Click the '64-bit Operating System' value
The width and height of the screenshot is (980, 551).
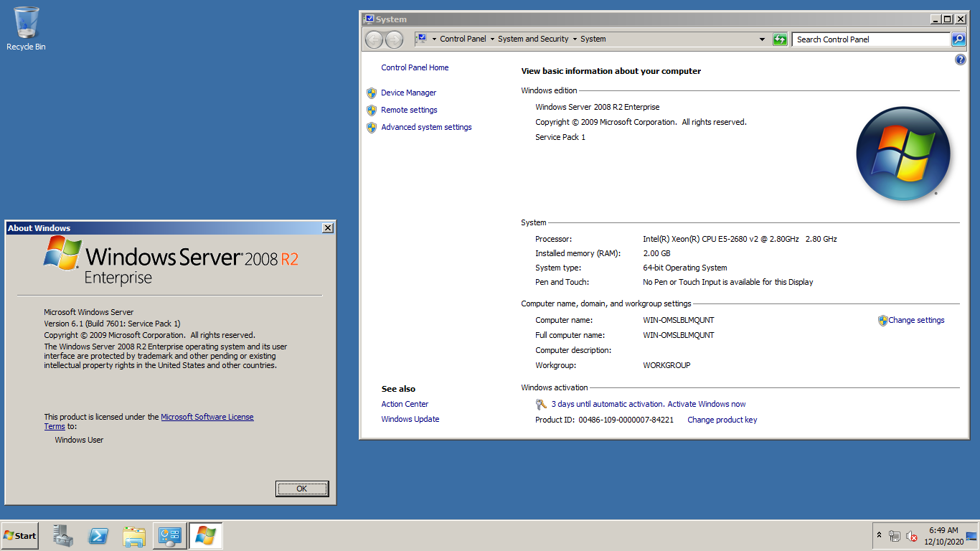click(685, 268)
